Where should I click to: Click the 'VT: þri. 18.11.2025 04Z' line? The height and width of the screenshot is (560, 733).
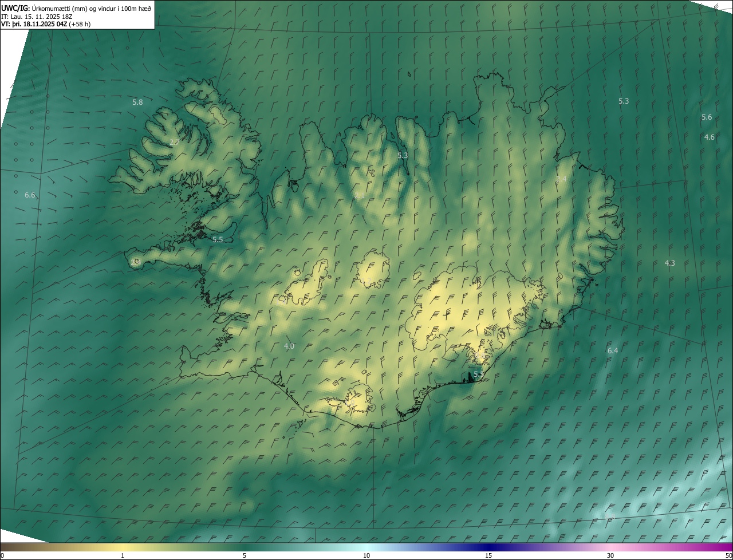tap(34, 24)
